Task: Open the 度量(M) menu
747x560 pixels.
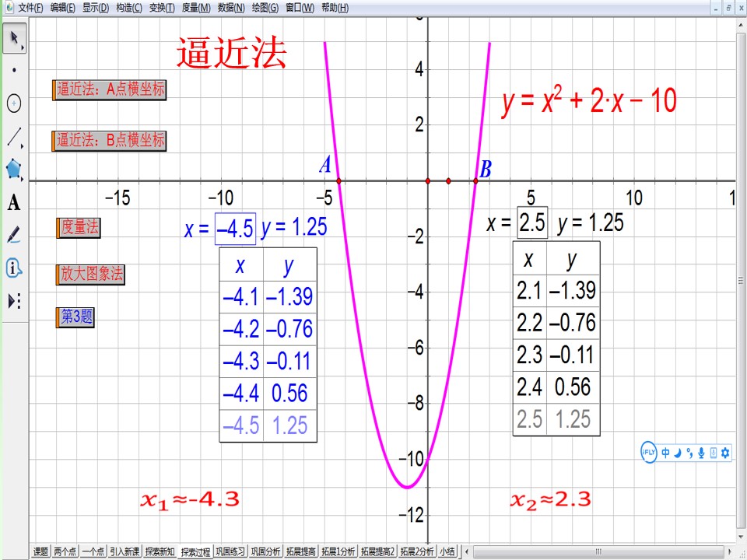Action: point(196,8)
